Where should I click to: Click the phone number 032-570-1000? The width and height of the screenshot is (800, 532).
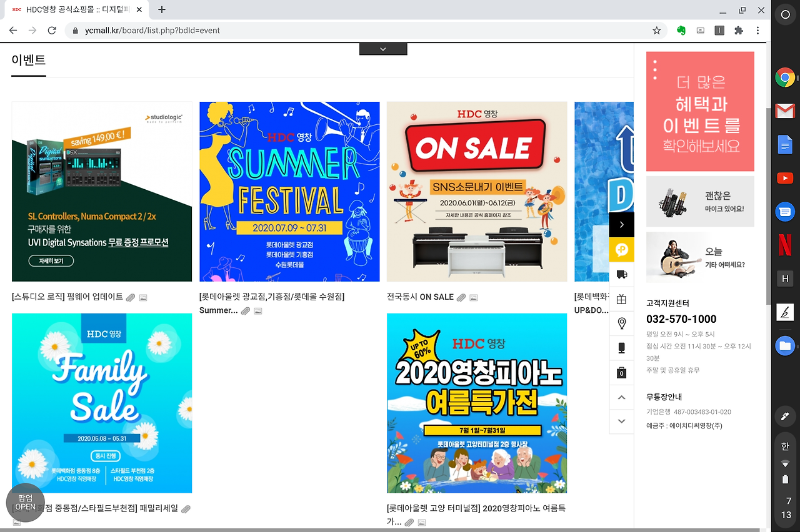point(681,319)
